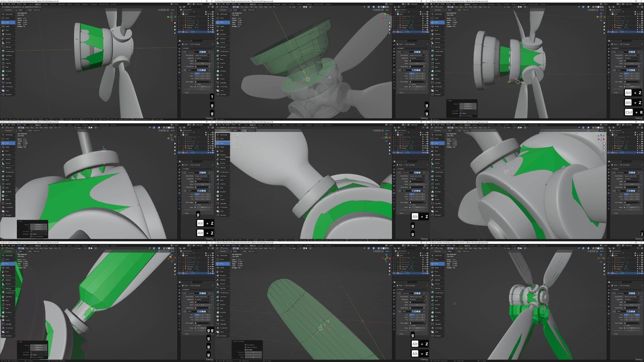The width and height of the screenshot is (644, 362).
Task: Open Global orientation dropdown in bottom-right header
Action: point(509,248)
